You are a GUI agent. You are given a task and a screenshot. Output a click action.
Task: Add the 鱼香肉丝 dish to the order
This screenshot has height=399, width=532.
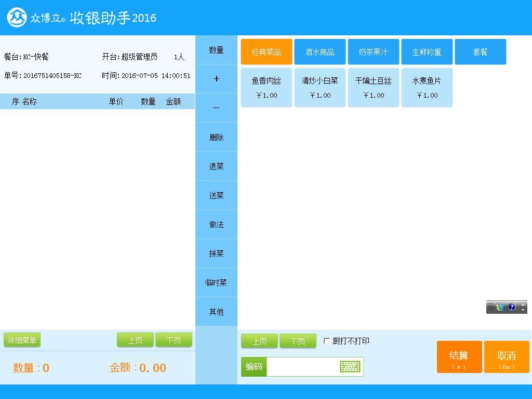[267, 87]
